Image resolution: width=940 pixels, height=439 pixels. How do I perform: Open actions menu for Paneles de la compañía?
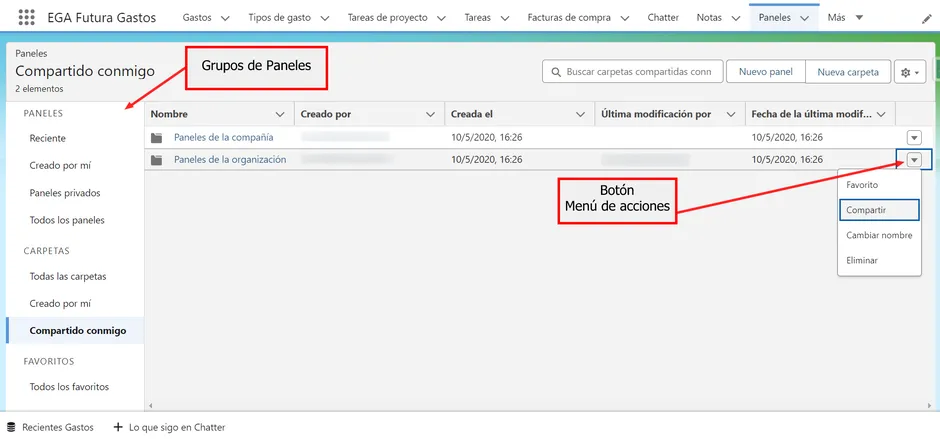914,138
